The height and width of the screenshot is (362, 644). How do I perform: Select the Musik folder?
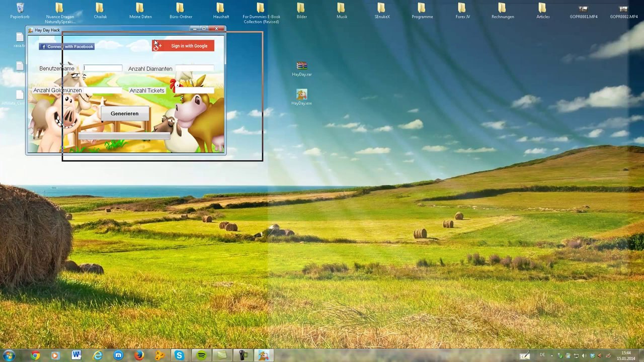click(342, 11)
